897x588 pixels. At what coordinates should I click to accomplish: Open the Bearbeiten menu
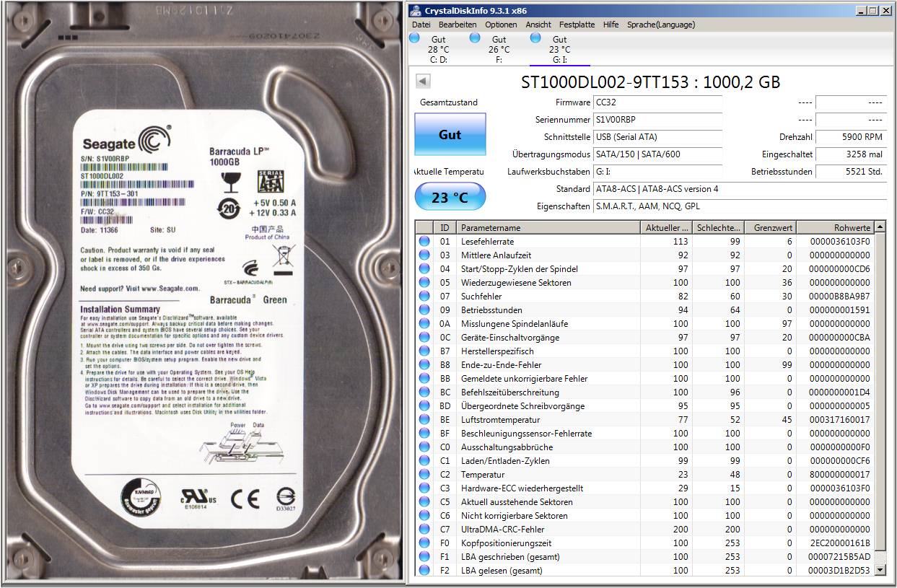[457, 25]
